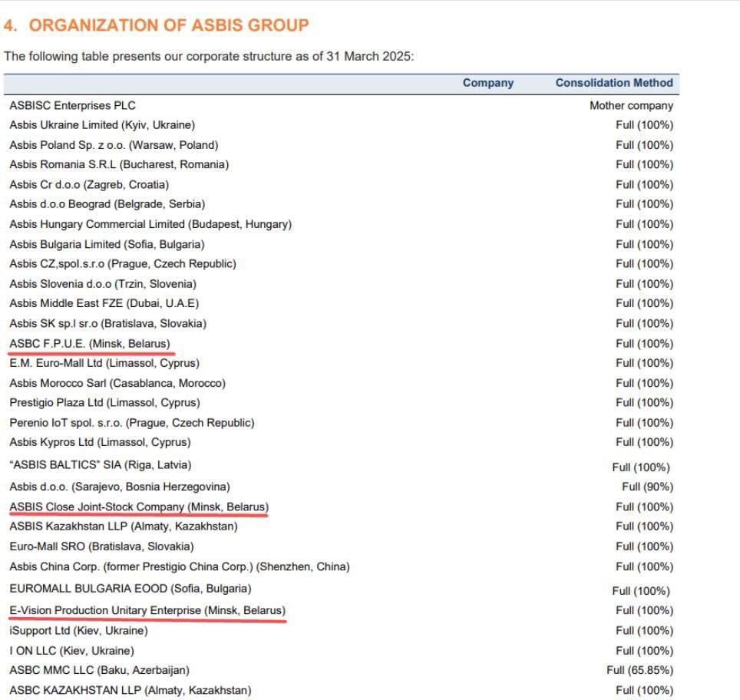Screen dimensions: 740x700
Task: Select Asbis China Corp. (Shenzhen, China) row
Action: [x=180, y=566]
